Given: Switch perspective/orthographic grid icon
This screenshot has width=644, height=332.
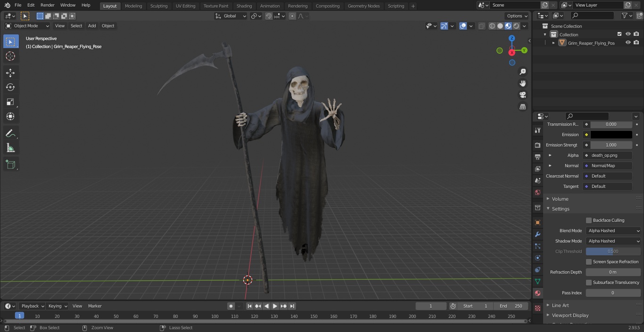Looking at the screenshot, I should pyautogui.click(x=522, y=107).
